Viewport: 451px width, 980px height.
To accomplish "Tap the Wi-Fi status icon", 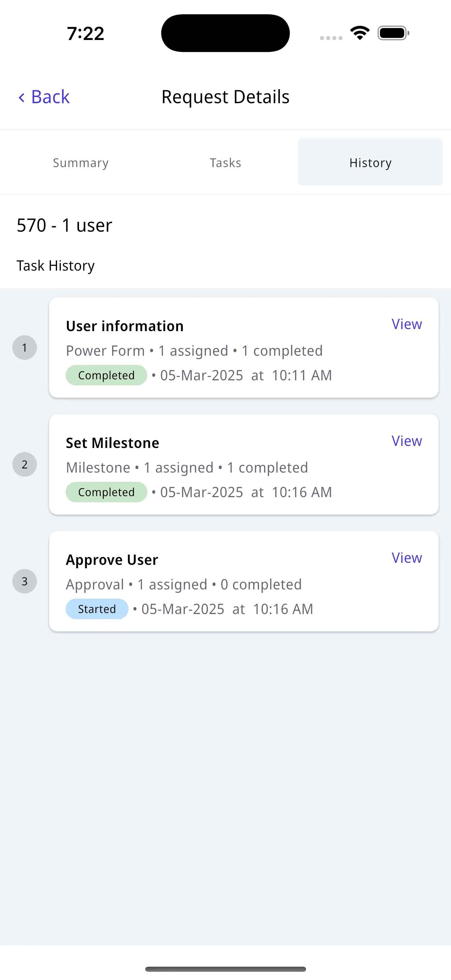I will point(360,33).
